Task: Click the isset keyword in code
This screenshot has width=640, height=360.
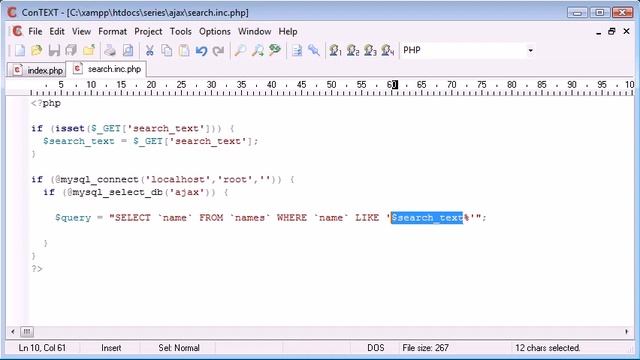Action: pos(70,129)
